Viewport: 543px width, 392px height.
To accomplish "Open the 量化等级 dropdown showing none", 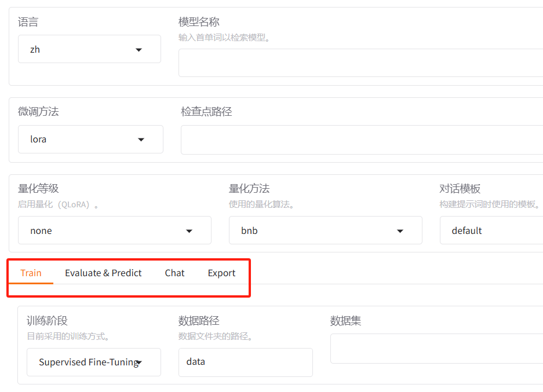I will click(115, 230).
